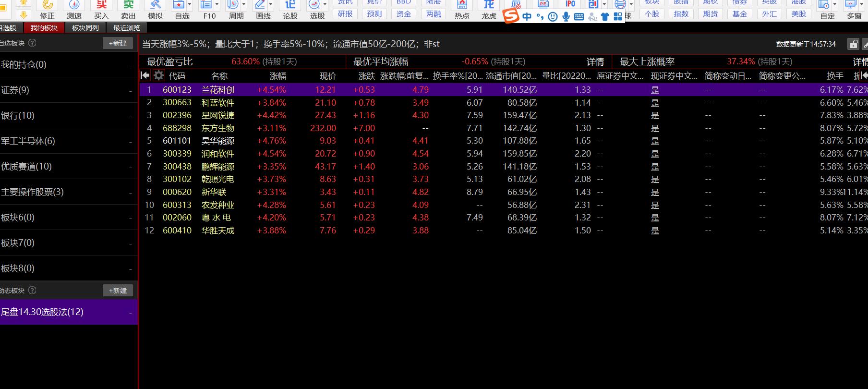Open the 测速 speed test tool
Screen dimensions: 868x389
click(74, 6)
